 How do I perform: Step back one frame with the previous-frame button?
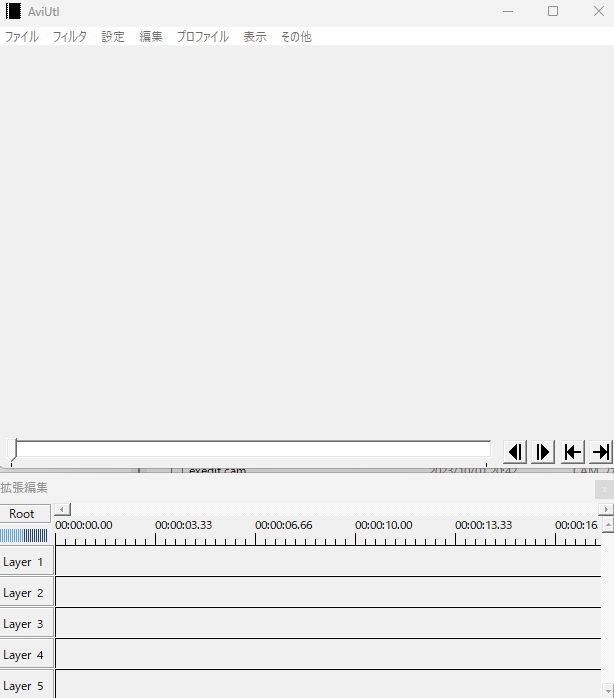tap(515, 452)
